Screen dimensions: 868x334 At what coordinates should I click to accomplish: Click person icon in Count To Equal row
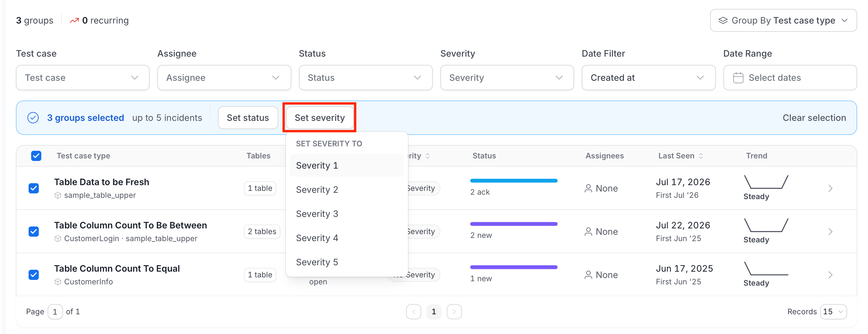point(588,275)
